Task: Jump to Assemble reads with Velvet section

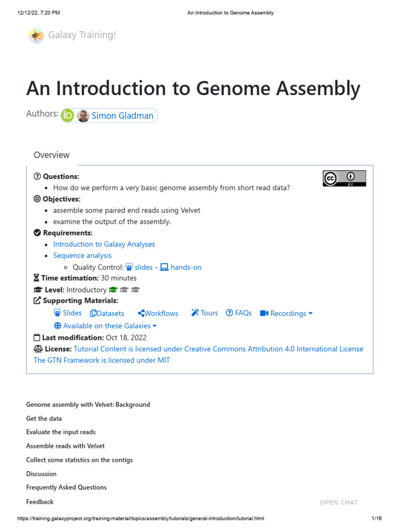Action: (x=65, y=446)
